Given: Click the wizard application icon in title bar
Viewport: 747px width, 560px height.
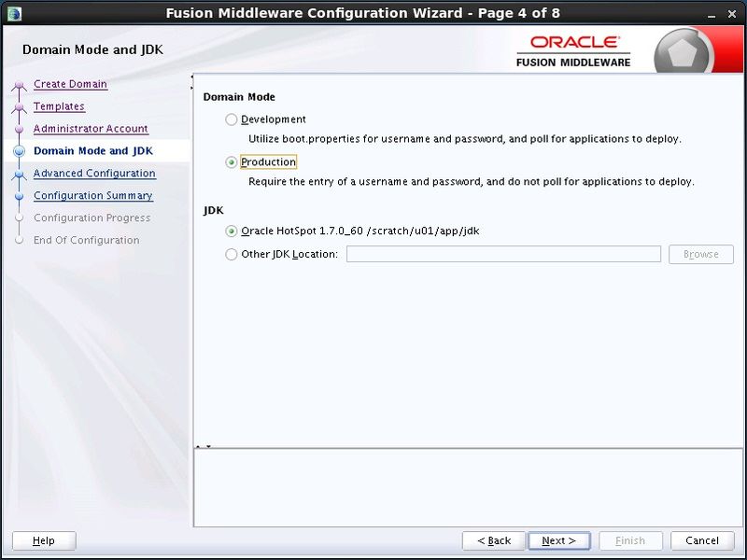Looking at the screenshot, I should pyautogui.click(x=14, y=13).
